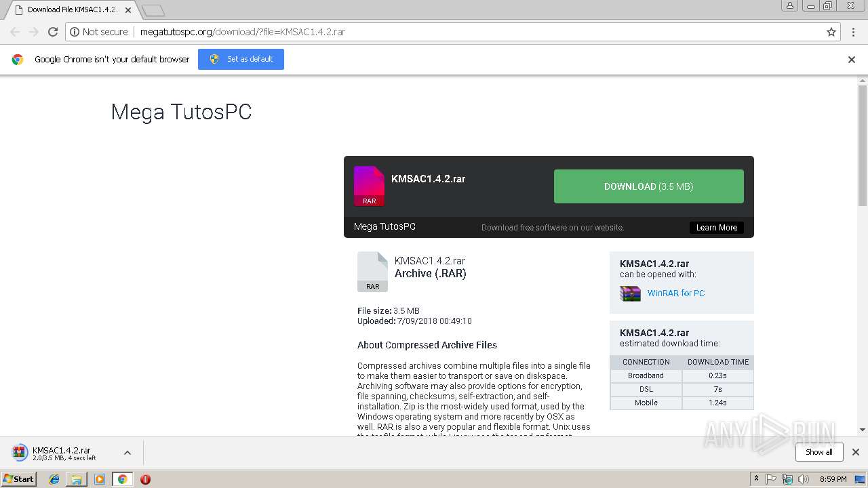Open the Windows Start menu

click(18, 479)
